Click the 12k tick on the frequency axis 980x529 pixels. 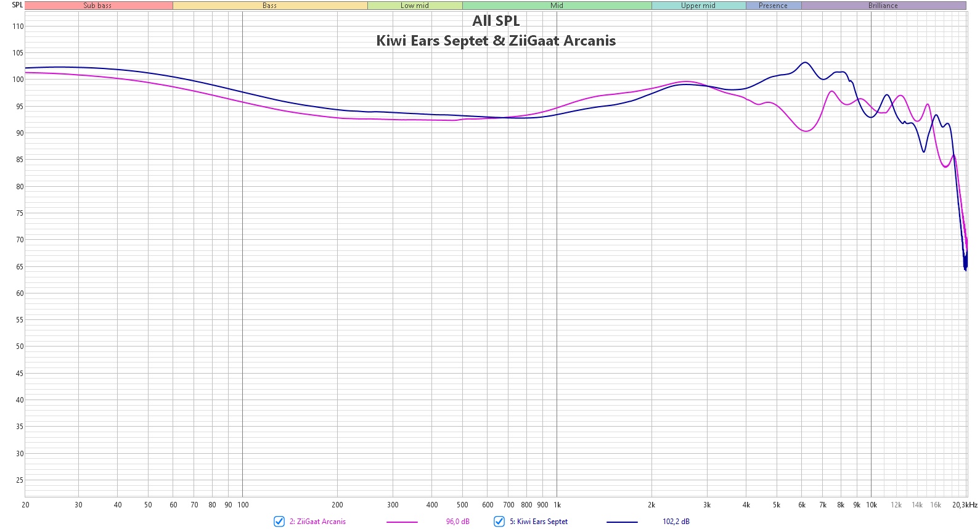[x=896, y=505]
